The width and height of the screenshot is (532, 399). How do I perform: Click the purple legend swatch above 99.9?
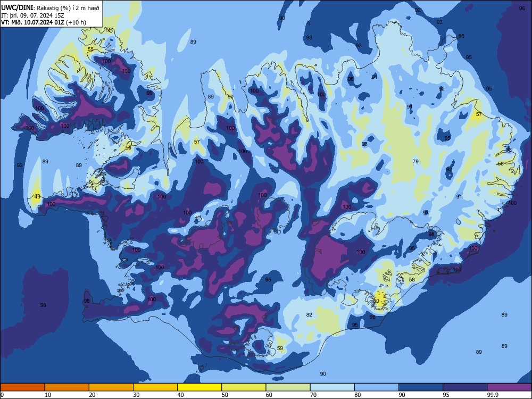point(509,387)
